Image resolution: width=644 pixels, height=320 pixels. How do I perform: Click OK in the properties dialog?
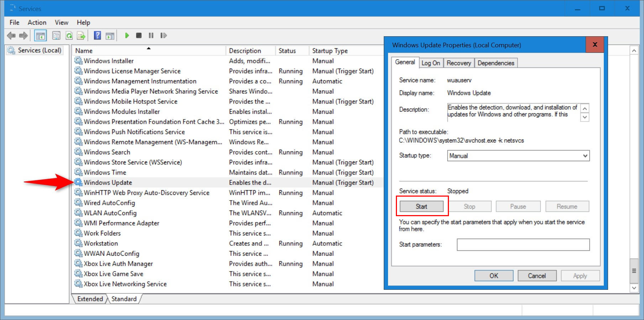pyautogui.click(x=494, y=276)
